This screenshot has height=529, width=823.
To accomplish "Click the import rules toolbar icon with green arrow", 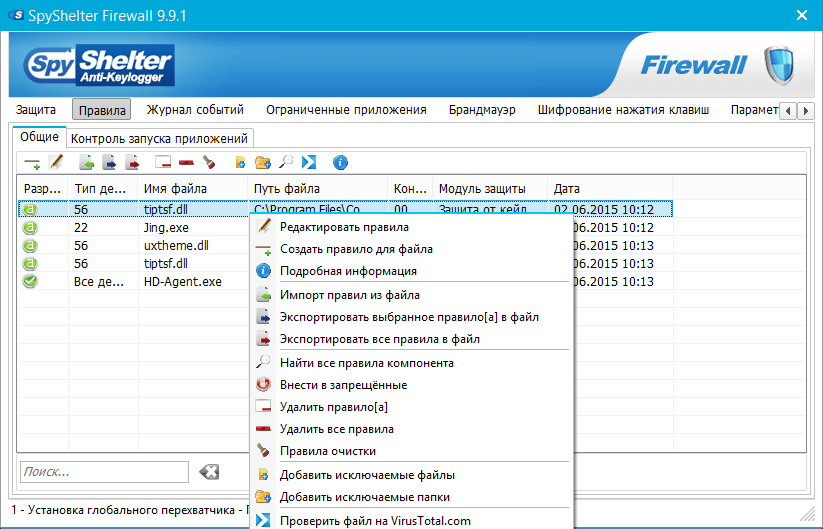I will pyautogui.click(x=86, y=163).
